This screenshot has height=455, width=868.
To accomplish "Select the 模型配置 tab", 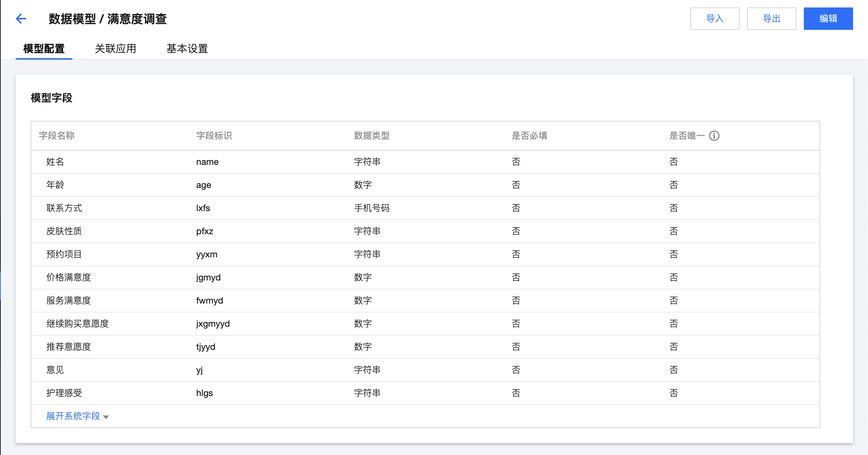I will click(x=44, y=48).
